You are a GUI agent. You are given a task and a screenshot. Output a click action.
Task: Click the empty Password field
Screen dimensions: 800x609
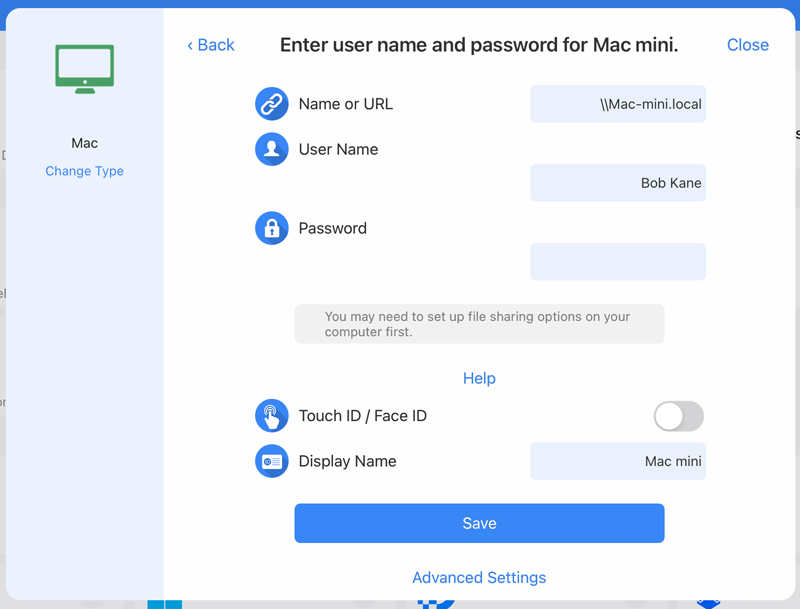click(618, 262)
